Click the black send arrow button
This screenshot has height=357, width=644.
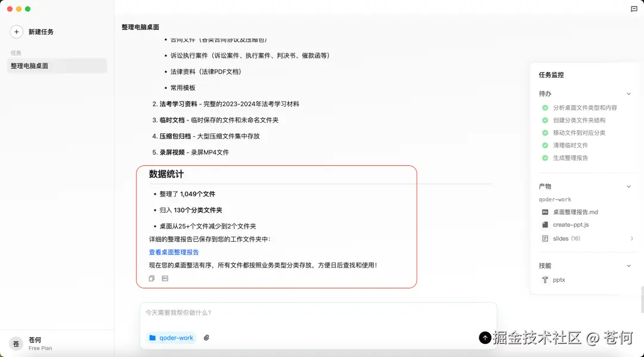(485, 337)
